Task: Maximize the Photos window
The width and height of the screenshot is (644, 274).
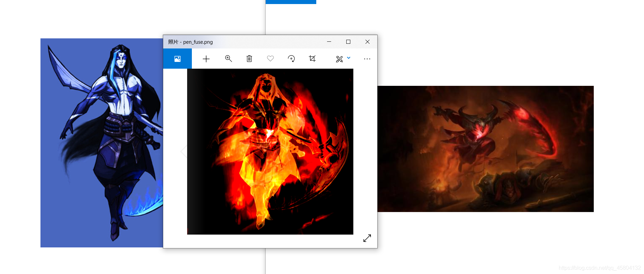Action: click(x=348, y=42)
